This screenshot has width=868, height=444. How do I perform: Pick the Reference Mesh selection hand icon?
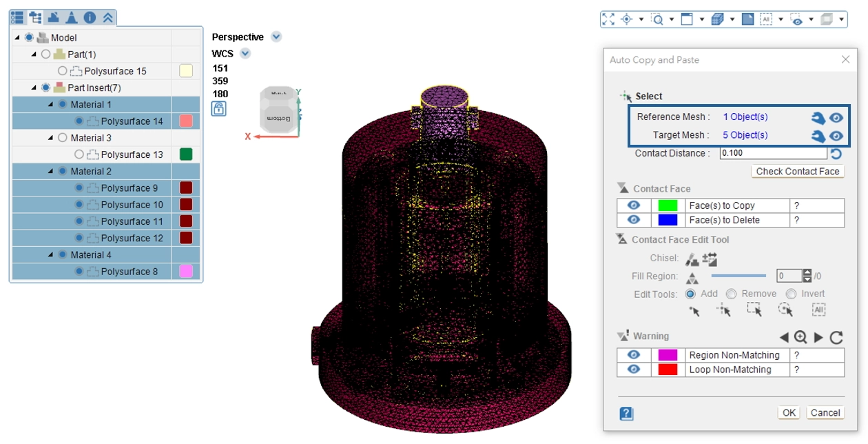click(818, 117)
